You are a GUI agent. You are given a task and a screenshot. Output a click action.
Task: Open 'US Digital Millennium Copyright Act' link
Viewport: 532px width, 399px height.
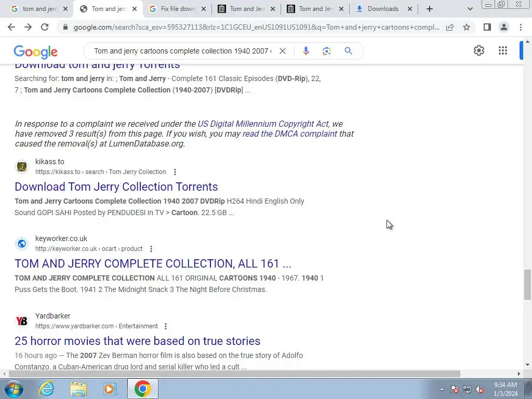pos(263,124)
